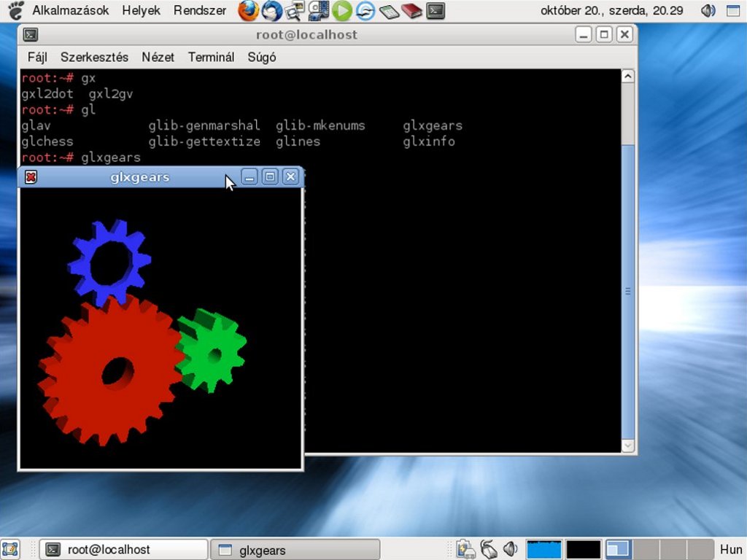Open Thunderbird mail client launcher
Image resolution: width=747 pixels, height=560 pixels.
(272, 10)
